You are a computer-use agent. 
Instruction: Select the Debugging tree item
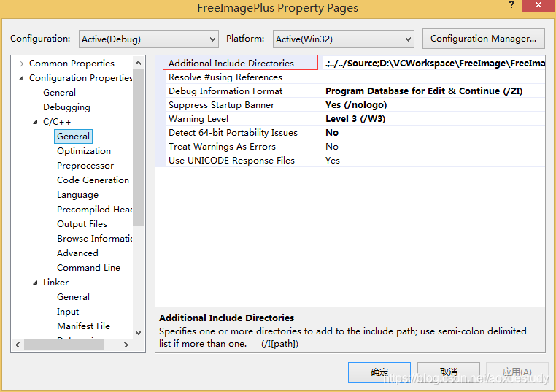tap(66, 107)
